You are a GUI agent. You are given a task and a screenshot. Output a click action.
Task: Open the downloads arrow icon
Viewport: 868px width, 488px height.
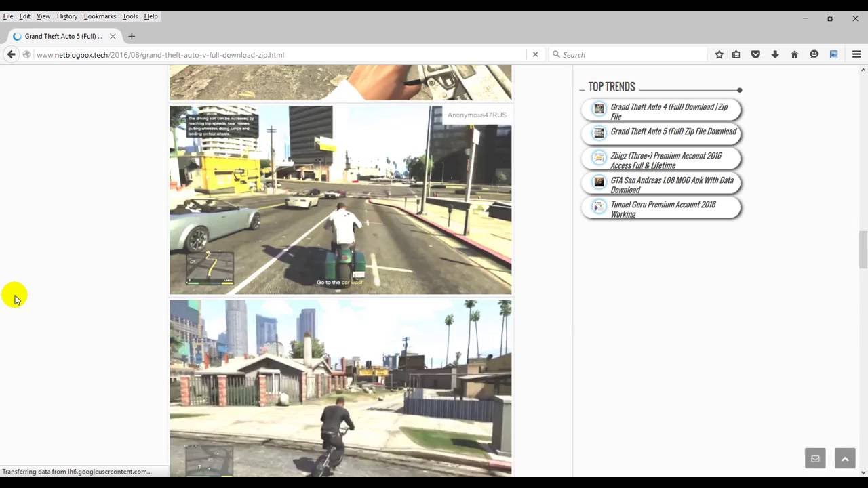[774, 54]
